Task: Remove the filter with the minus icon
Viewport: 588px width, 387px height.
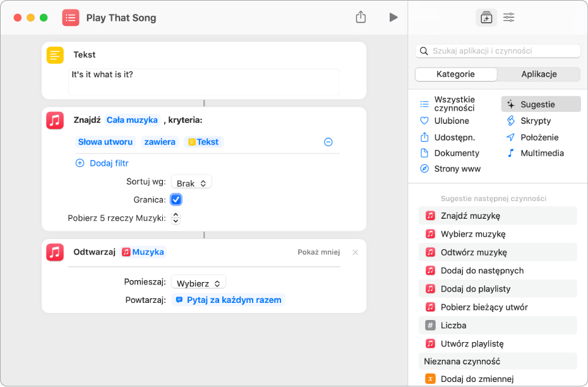Action: click(328, 142)
